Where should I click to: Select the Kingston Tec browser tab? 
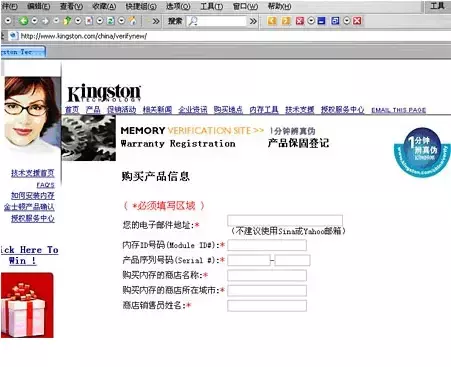point(23,52)
